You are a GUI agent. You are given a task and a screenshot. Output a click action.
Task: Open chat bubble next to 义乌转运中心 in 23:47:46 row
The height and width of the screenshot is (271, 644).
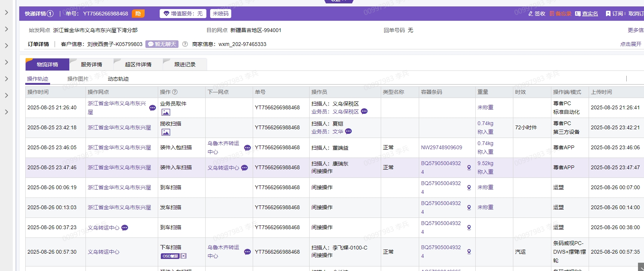point(244,168)
